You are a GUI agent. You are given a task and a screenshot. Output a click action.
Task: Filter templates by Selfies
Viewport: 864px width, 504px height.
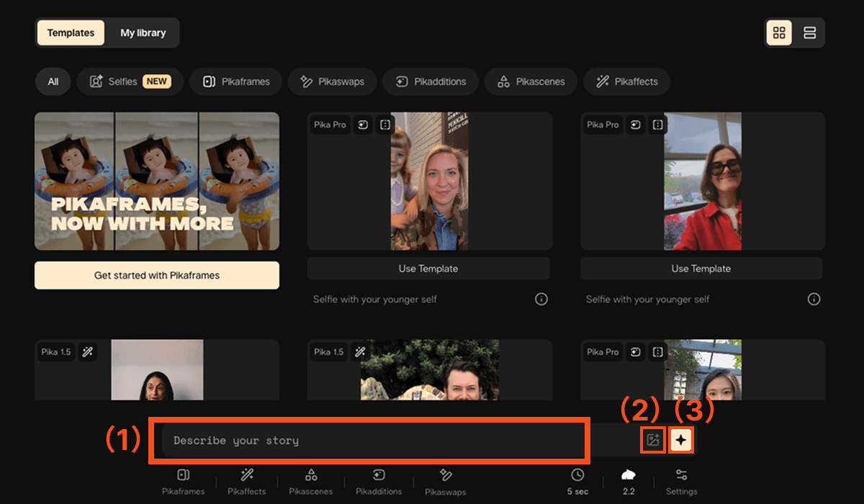pyautogui.click(x=130, y=81)
